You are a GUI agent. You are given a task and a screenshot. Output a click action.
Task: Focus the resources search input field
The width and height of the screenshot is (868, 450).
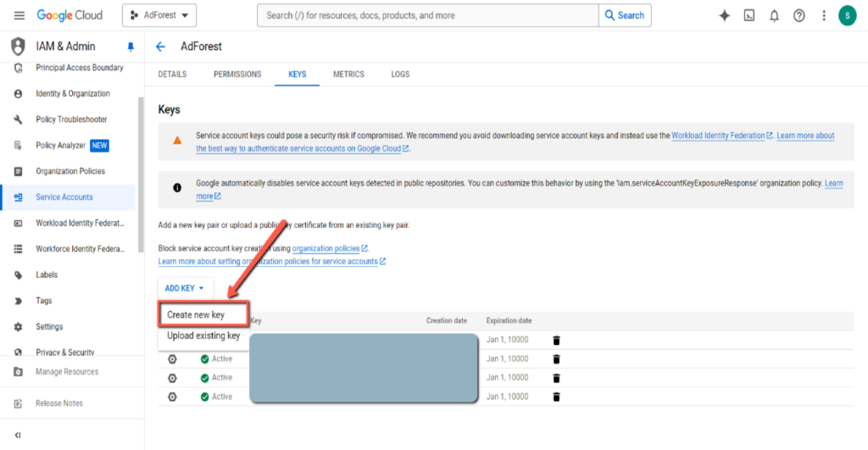[428, 15]
